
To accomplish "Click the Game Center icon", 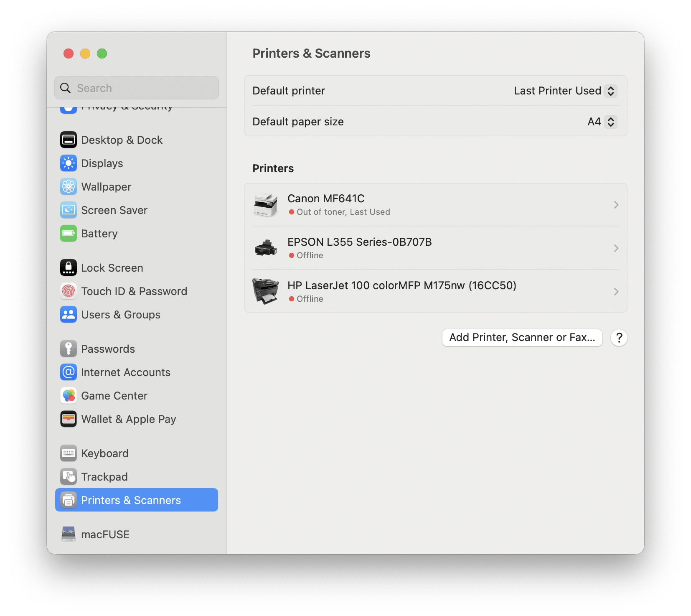I will coord(68,395).
